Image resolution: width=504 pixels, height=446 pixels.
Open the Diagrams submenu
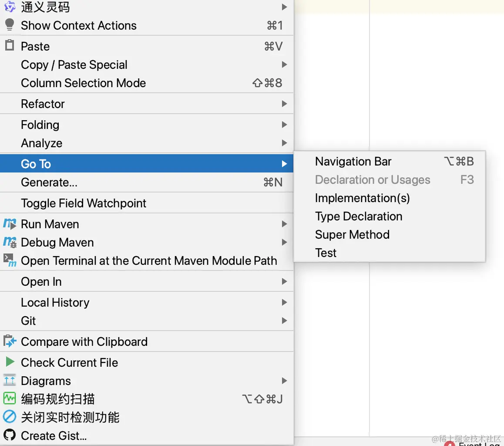(x=147, y=381)
